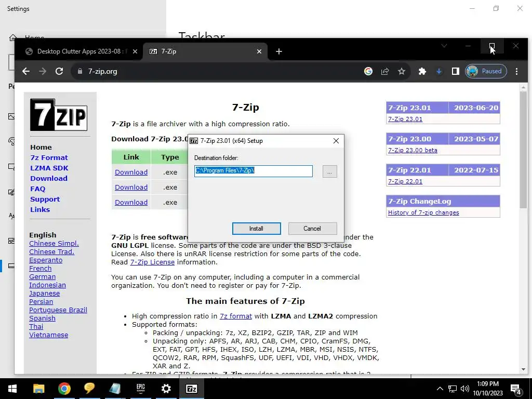Open History of 7-zip changes link
This screenshot has height=399, width=532.
coord(423,212)
